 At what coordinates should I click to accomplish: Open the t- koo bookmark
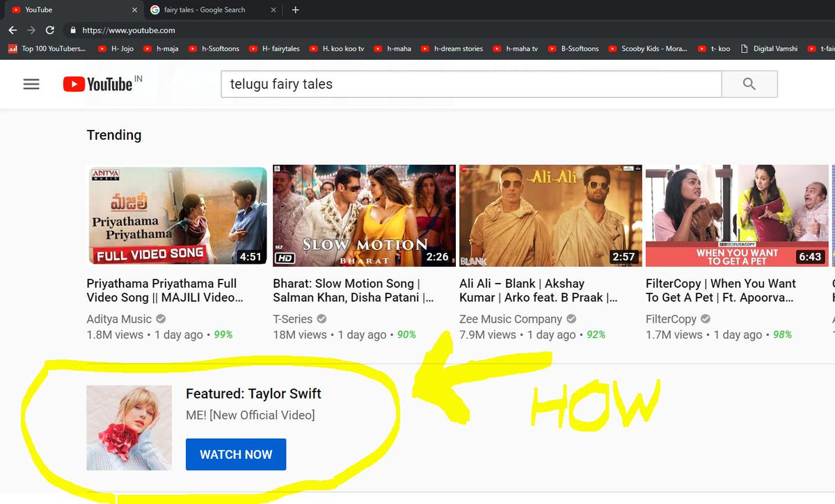(713, 49)
